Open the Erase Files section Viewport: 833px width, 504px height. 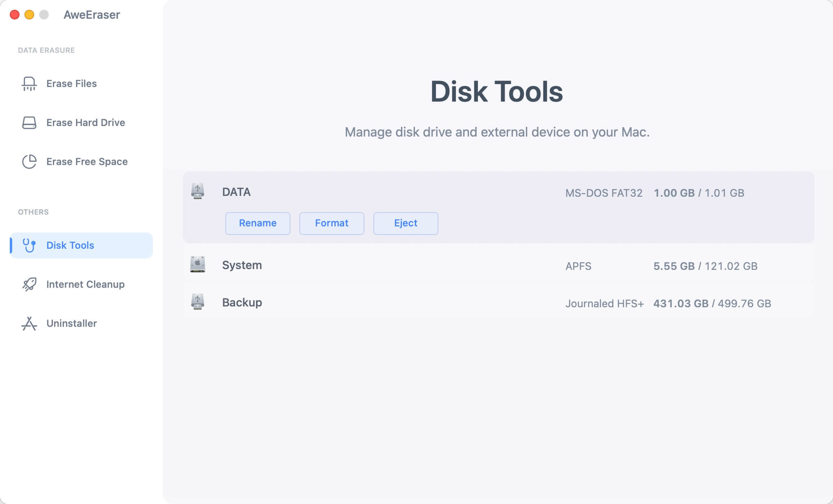tap(81, 84)
